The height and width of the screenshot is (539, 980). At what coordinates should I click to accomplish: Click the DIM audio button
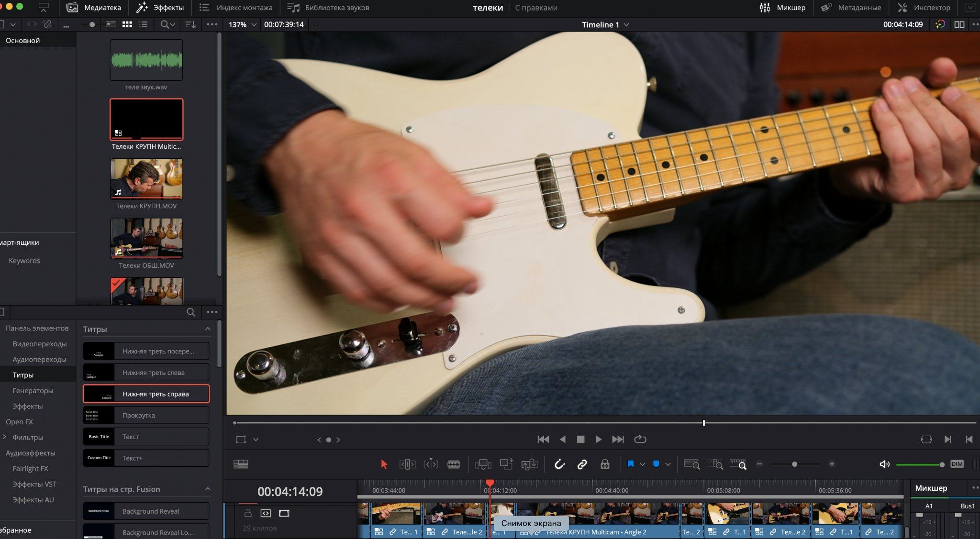click(x=957, y=464)
